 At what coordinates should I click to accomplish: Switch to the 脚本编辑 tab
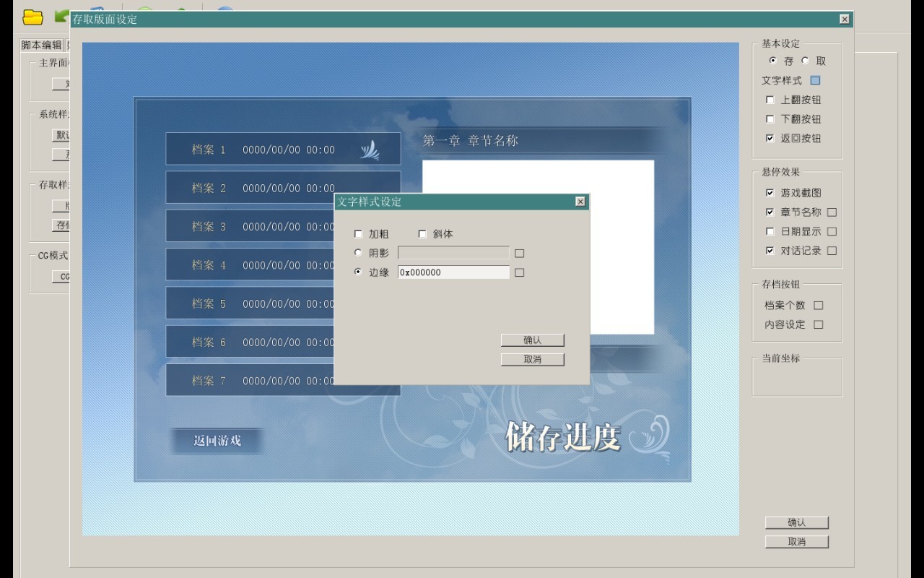(x=42, y=45)
